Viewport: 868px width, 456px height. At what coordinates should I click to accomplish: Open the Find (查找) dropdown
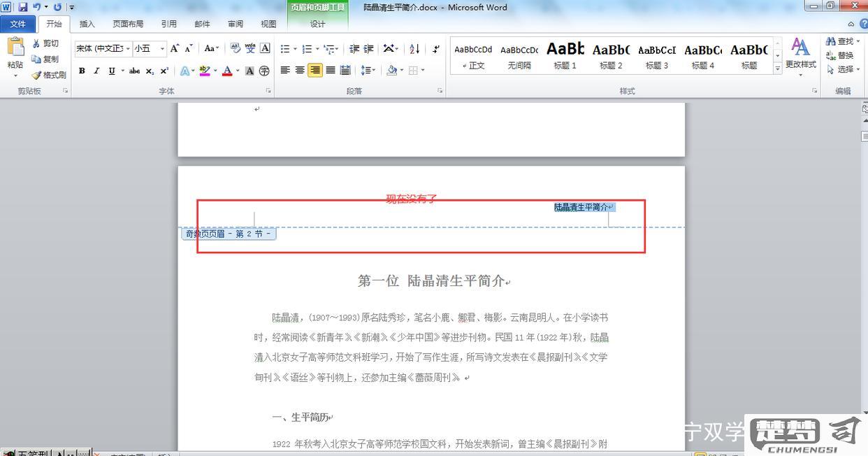pyautogui.click(x=844, y=41)
